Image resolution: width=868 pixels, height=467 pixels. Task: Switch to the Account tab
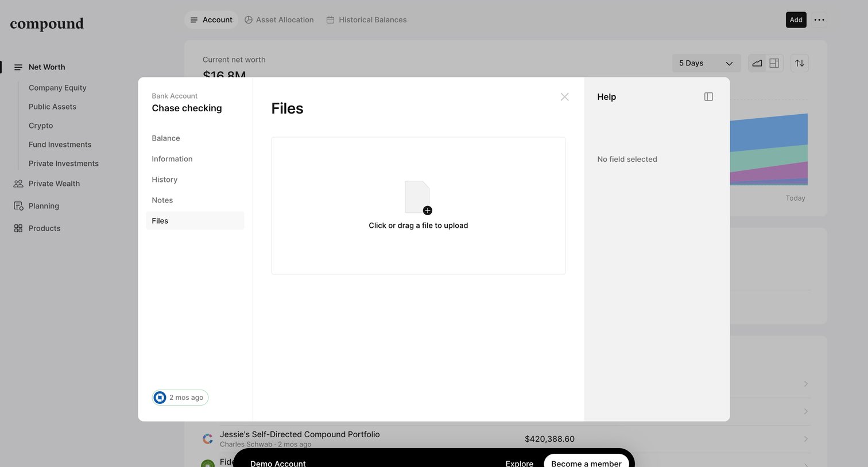pyautogui.click(x=211, y=20)
